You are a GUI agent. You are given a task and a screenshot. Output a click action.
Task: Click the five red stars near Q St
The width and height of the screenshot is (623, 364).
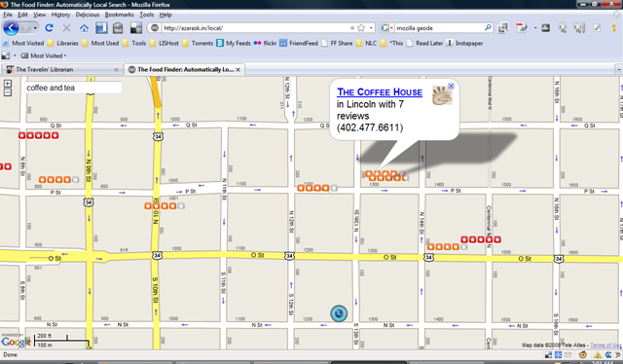point(39,135)
